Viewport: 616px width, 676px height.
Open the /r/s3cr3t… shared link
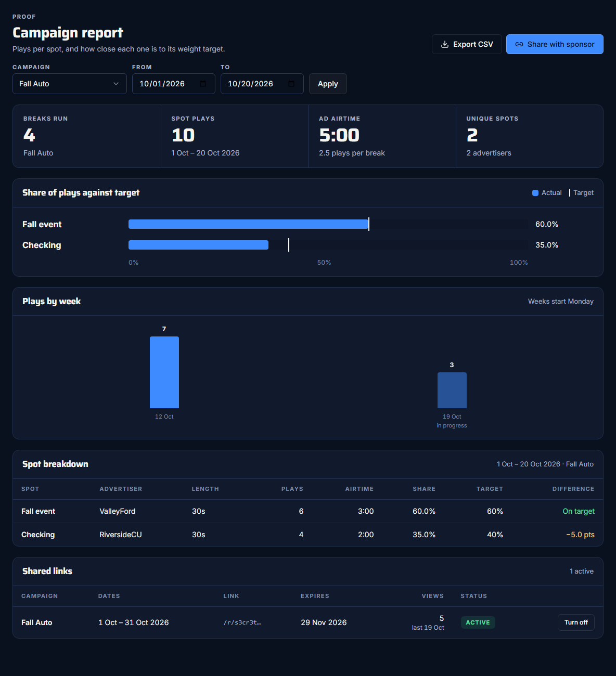point(242,622)
